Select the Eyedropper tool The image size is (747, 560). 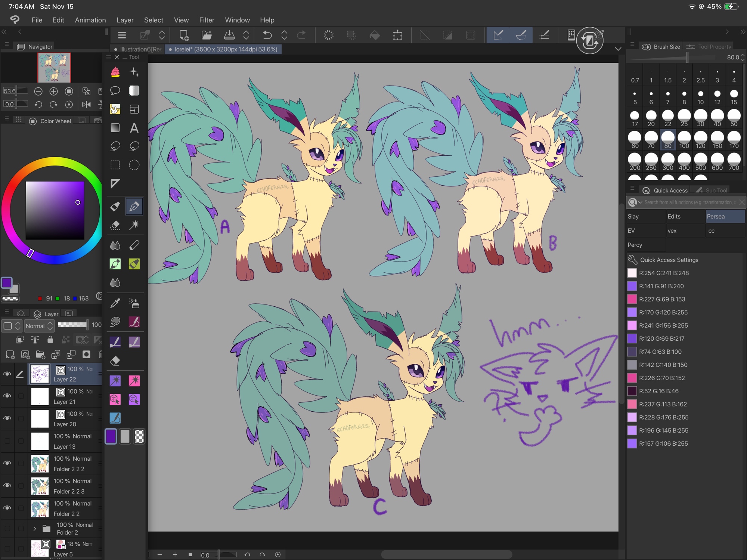(x=115, y=303)
